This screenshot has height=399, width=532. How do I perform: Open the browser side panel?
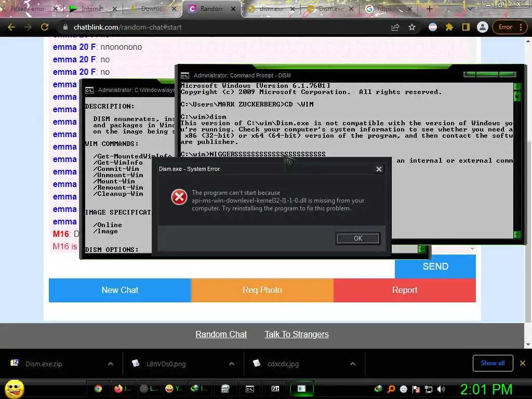(466, 27)
